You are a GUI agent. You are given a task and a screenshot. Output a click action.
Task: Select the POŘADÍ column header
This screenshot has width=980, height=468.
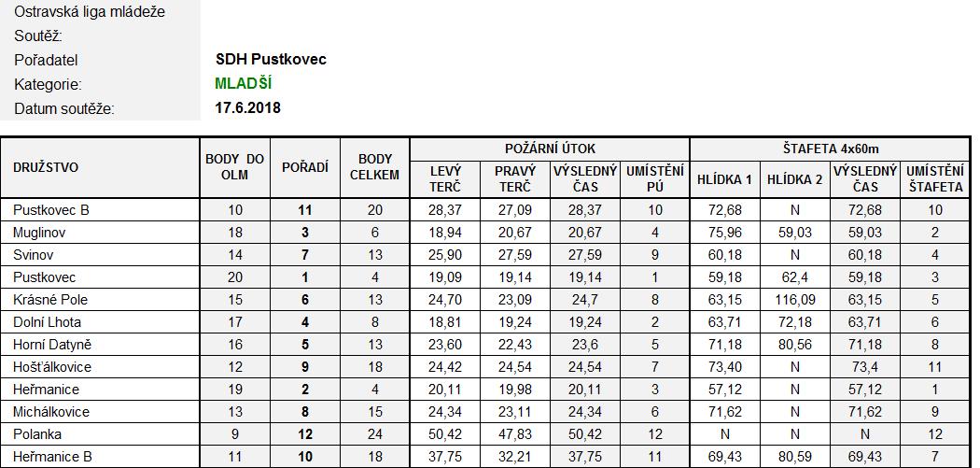coord(305,168)
